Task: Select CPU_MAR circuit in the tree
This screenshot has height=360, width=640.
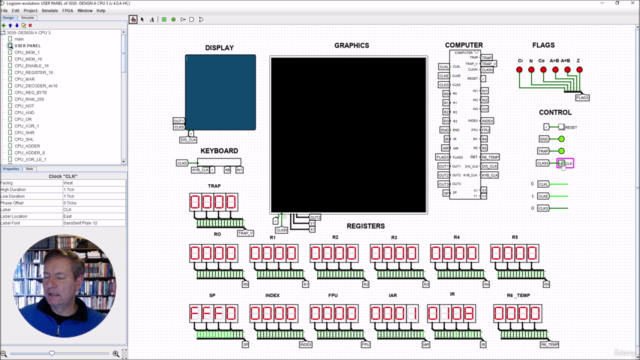Action: [x=24, y=79]
